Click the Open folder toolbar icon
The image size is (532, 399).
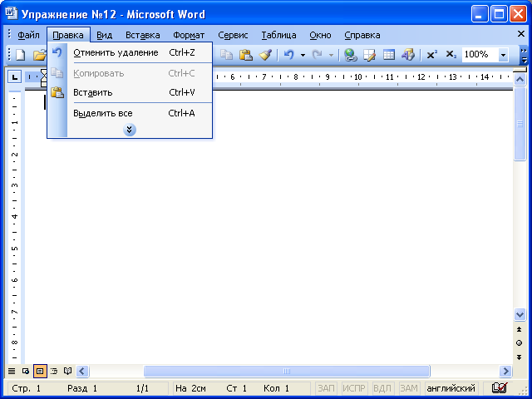point(39,55)
